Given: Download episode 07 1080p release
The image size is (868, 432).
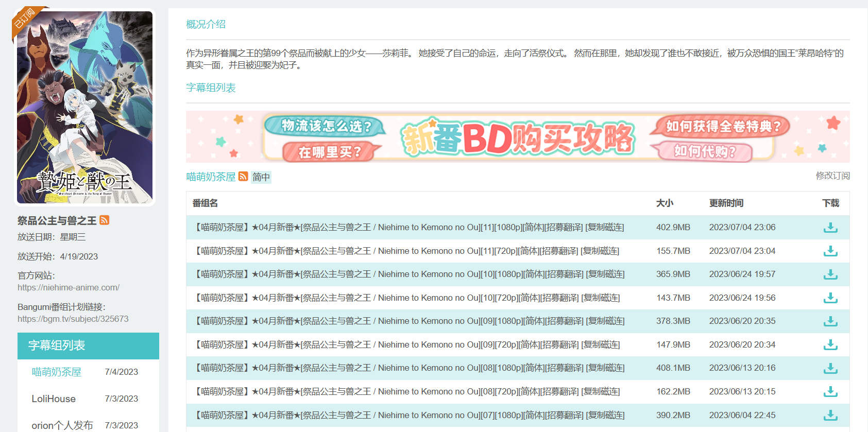Looking at the screenshot, I should [830, 415].
